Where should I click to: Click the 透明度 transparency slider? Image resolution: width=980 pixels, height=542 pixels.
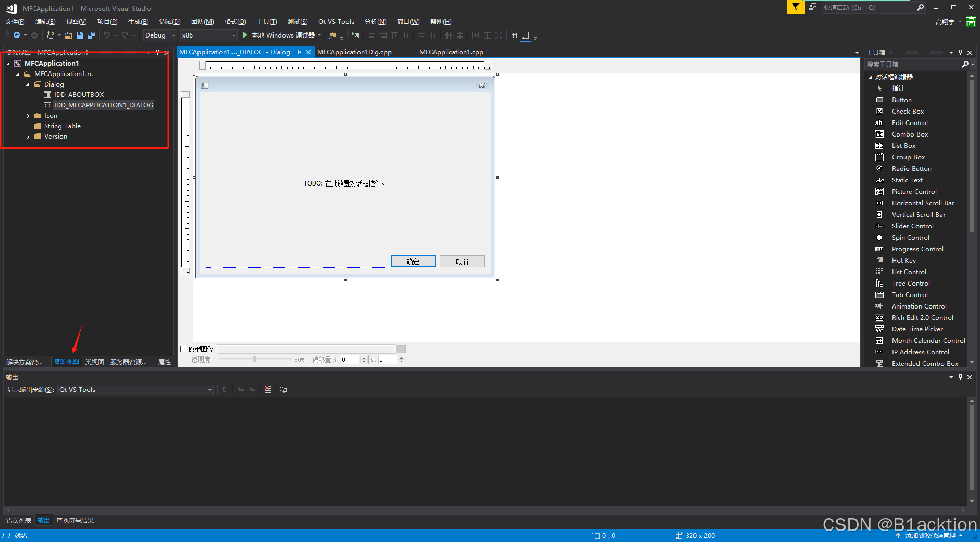255,359
